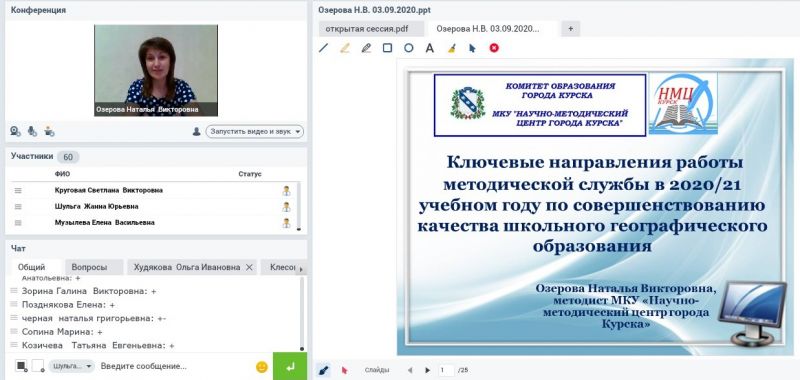The width and height of the screenshot is (800, 380).
Task: Click the microphone settings icon
Action: pos(32,131)
